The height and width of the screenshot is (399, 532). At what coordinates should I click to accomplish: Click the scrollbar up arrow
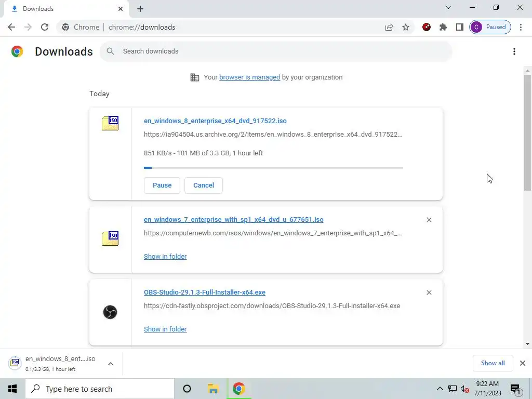pyautogui.click(x=527, y=71)
